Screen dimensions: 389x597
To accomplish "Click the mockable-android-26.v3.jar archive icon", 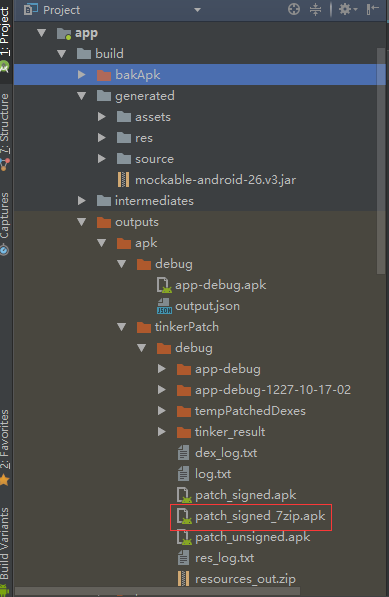I will (123, 180).
